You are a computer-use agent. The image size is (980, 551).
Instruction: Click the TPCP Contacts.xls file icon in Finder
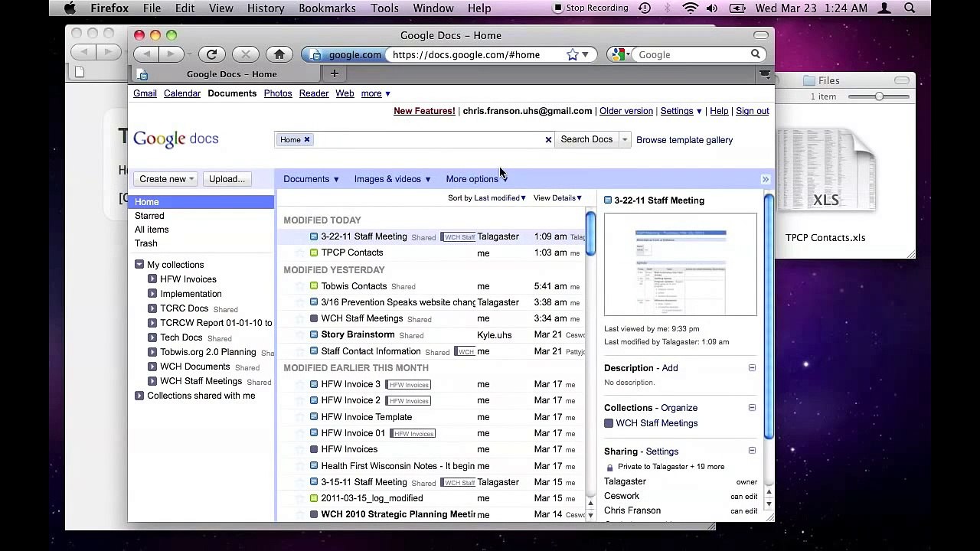point(825,170)
